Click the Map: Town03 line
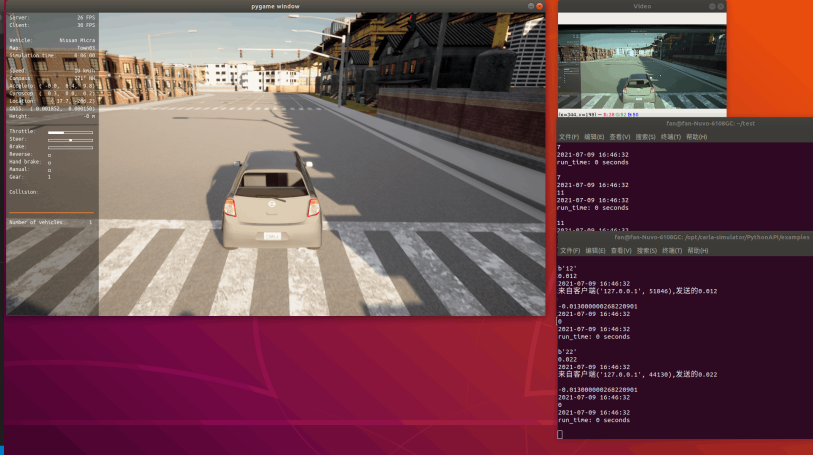Screen dimensions: 814x456 52,48
